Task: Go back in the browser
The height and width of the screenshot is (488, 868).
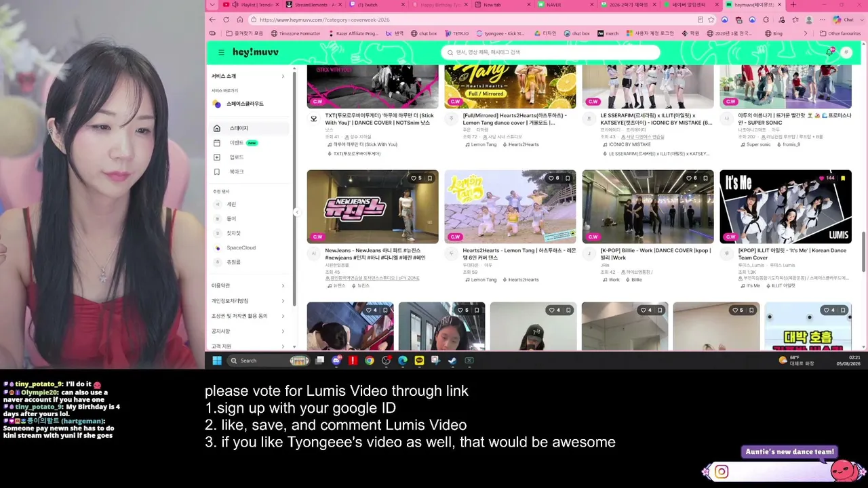Action: coord(212,20)
